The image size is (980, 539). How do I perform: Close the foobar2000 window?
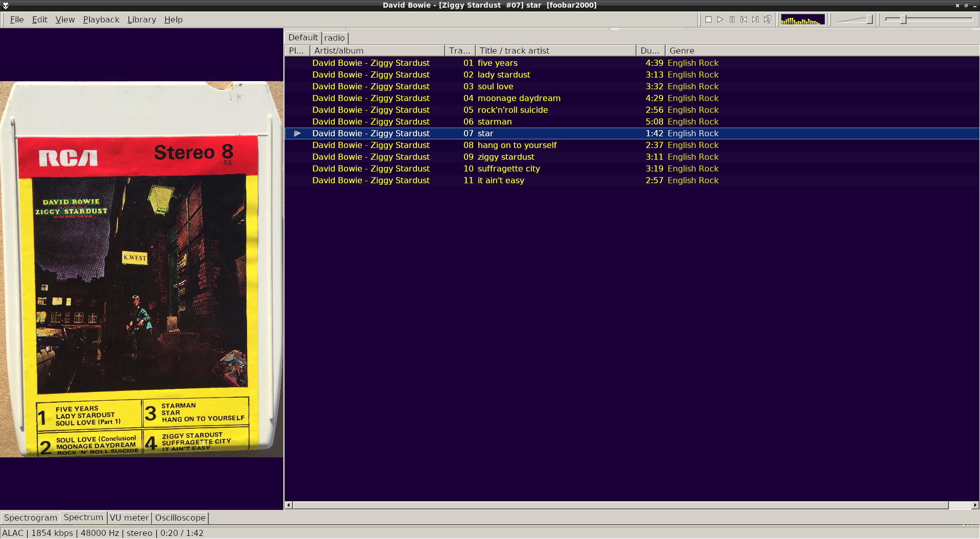coord(957,6)
